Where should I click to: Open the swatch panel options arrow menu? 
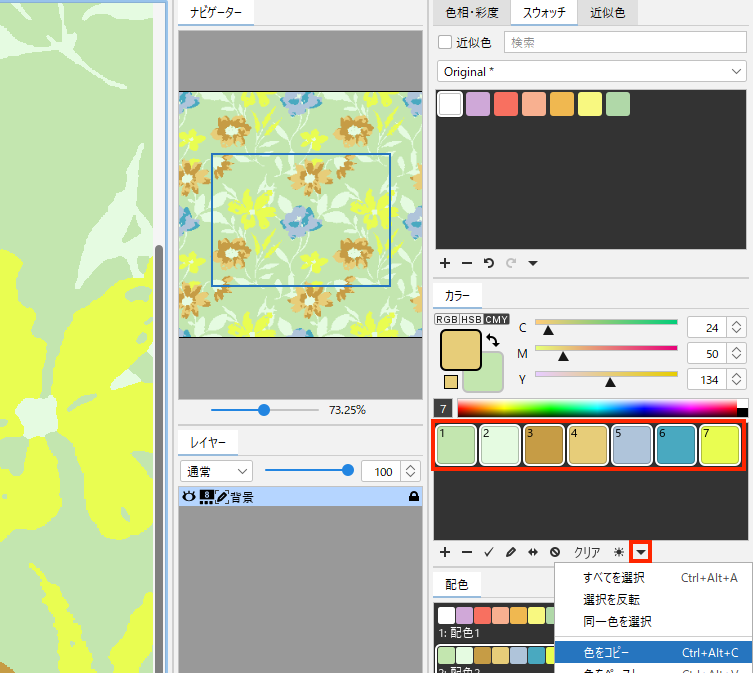point(533,263)
